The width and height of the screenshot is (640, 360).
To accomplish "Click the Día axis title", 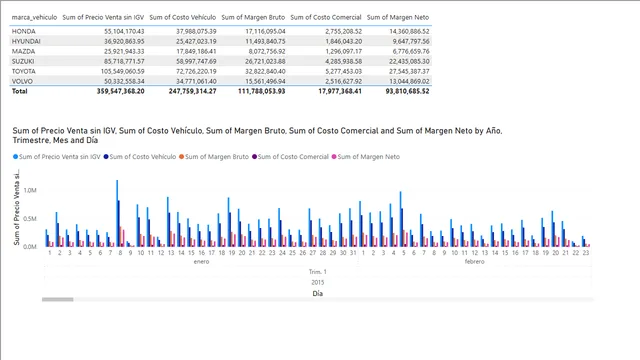I will coord(318,293).
